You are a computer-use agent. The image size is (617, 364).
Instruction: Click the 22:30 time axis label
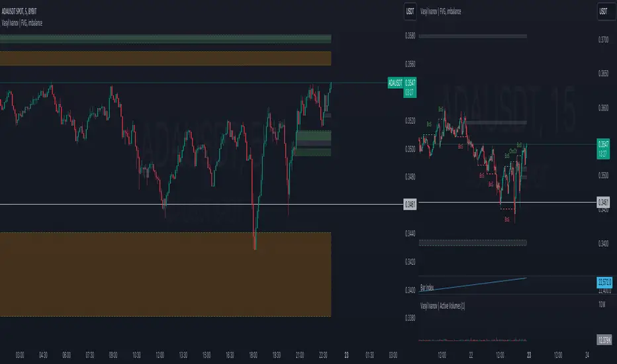click(323, 355)
